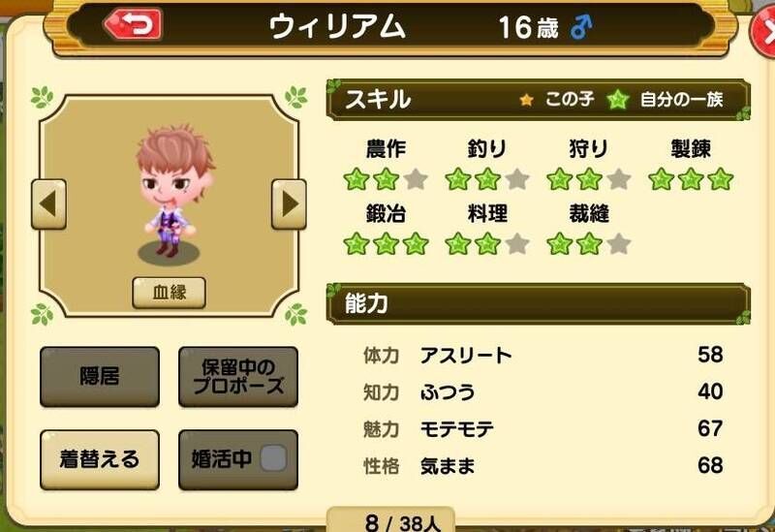Screen dimensions: 775x532
Task: Click the 隠居 retire button
Action: [100, 376]
